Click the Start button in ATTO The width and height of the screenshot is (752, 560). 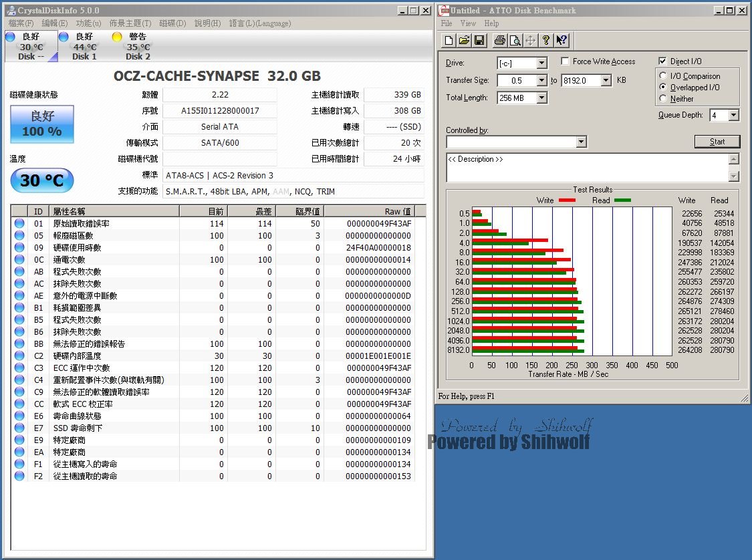(x=717, y=142)
